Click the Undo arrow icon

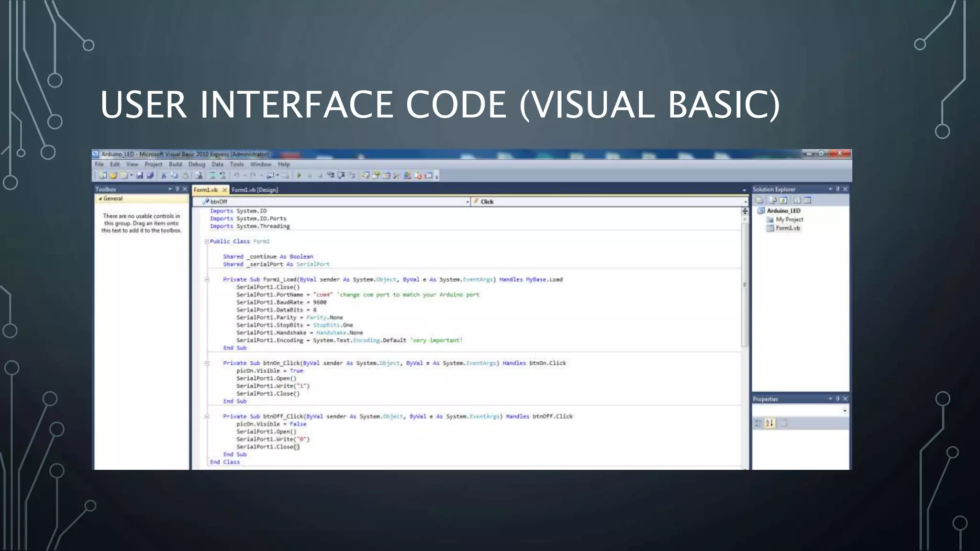(x=236, y=176)
